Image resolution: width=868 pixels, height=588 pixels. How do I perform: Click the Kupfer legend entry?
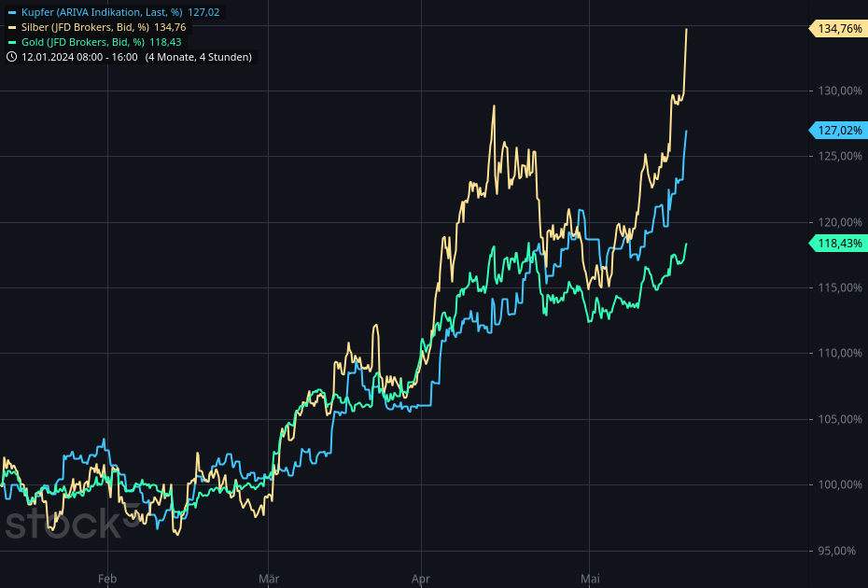click(x=114, y=12)
